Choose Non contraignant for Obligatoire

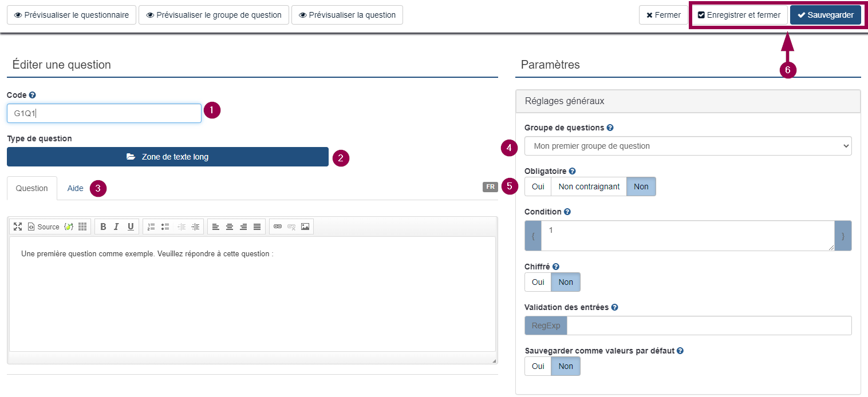point(589,186)
